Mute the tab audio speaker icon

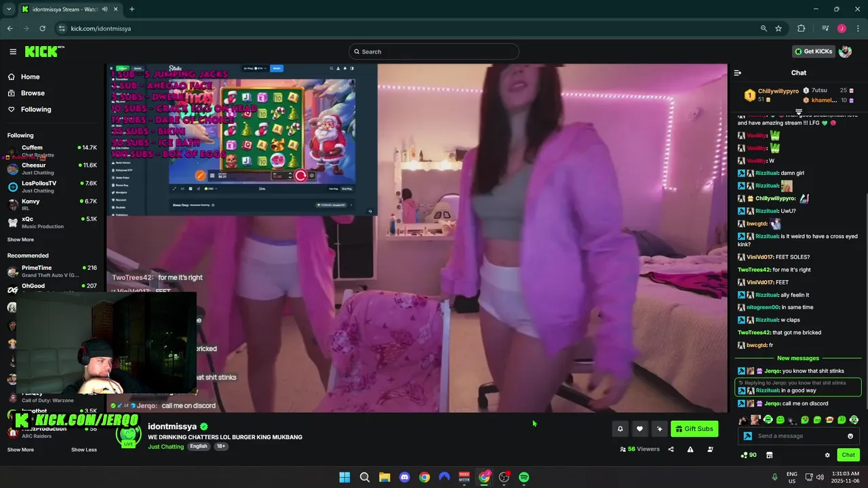click(104, 9)
